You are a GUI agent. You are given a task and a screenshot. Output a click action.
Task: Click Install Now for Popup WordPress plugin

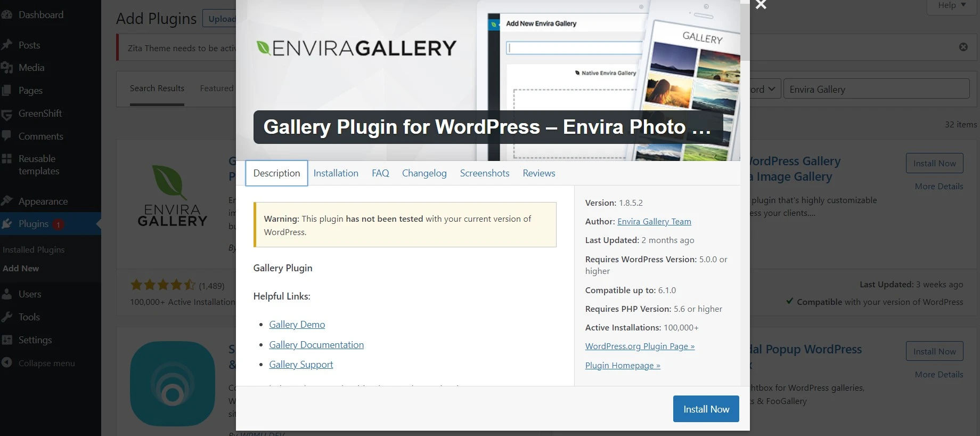[x=935, y=351]
